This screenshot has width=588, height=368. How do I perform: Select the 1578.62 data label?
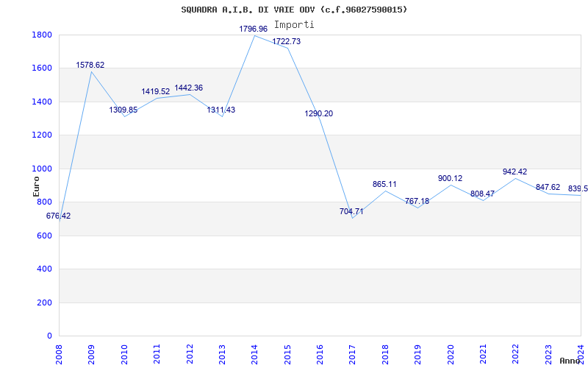90,65
